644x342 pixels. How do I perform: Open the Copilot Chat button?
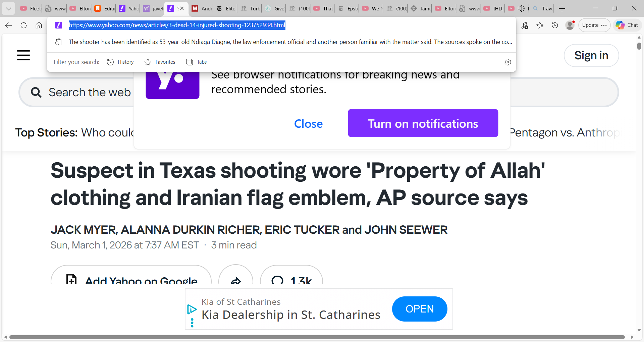(x=627, y=25)
